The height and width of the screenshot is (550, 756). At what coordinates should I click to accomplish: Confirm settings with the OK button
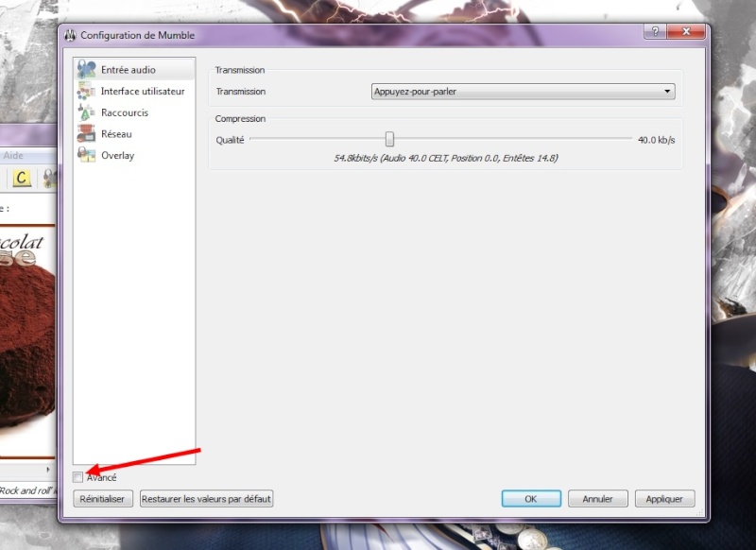pyautogui.click(x=531, y=498)
